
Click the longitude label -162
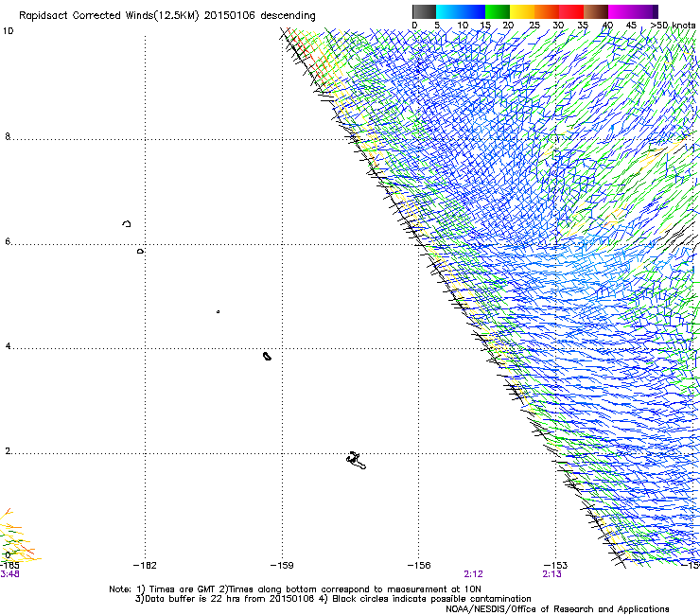[145, 566]
